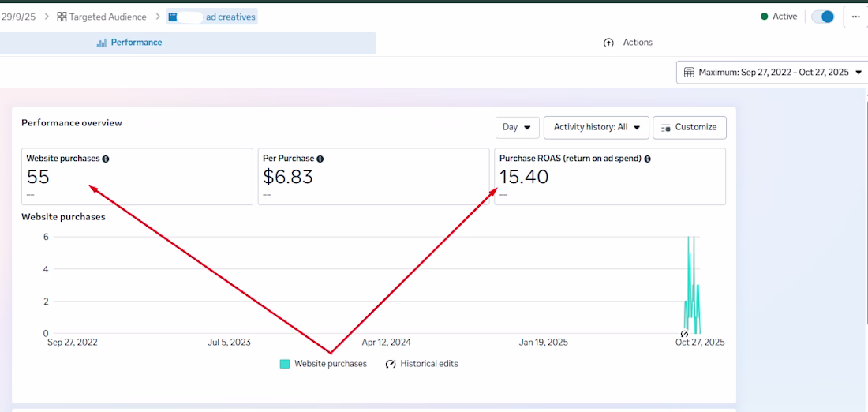The width and height of the screenshot is (868, 412).
Task: Open the three-dot more options menu
Action: [856, 17]
